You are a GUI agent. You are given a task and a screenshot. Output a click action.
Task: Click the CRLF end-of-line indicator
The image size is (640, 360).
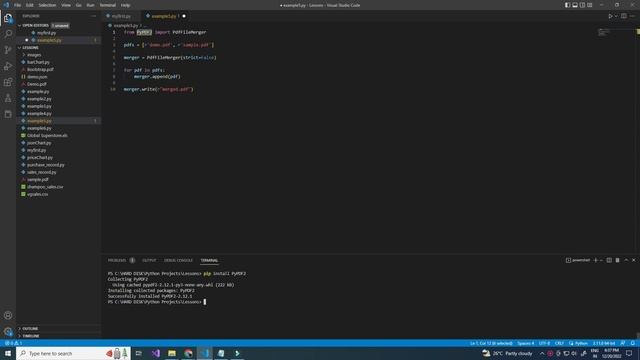[x=559, y=343]
